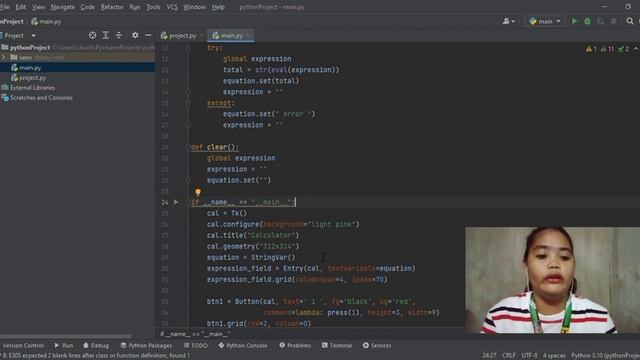Open the View menu
The width and height of the screenshot is (640, 360).
(38, 7)
